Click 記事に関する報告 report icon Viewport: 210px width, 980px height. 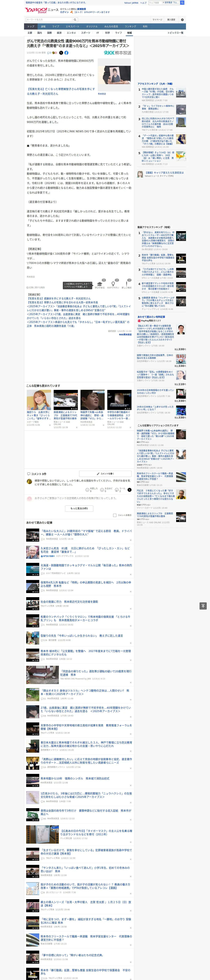(35, 288)
